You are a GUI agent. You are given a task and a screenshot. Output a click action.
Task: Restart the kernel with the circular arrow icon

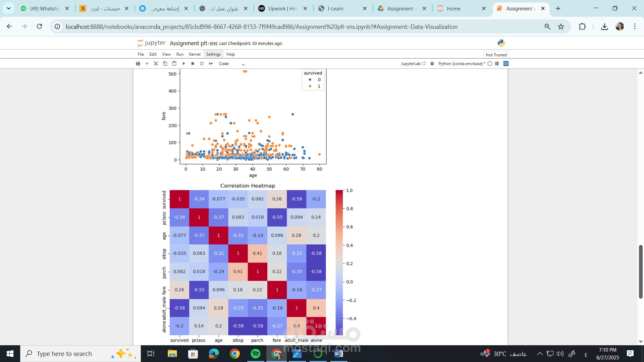click(x=202, y=64)
